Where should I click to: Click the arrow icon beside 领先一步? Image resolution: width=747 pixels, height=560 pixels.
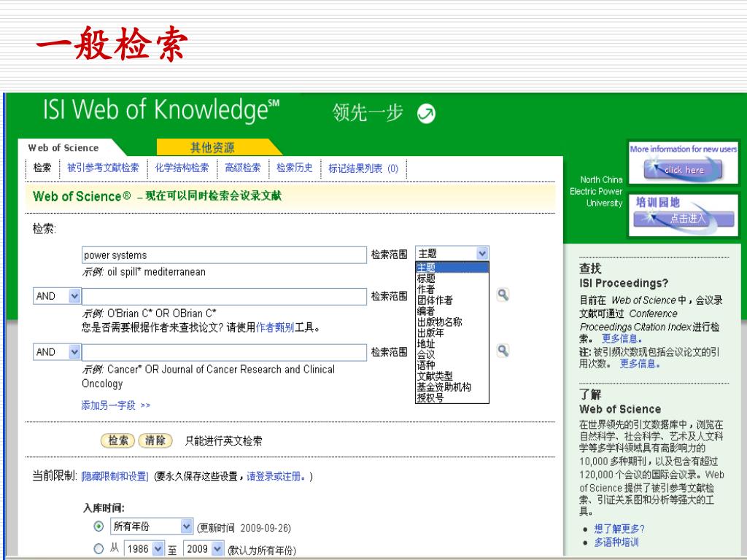coord(426,113)
